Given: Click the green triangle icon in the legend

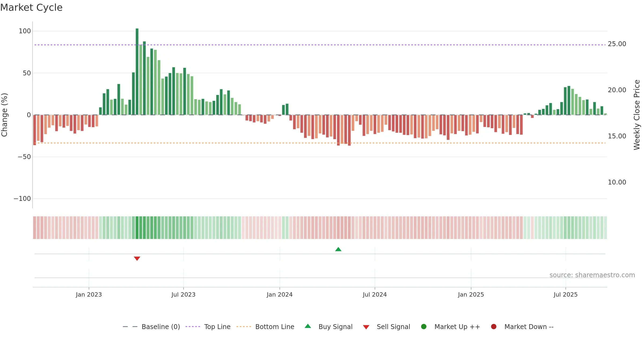Looking at the screenshot, I should [x=308, y=326].
